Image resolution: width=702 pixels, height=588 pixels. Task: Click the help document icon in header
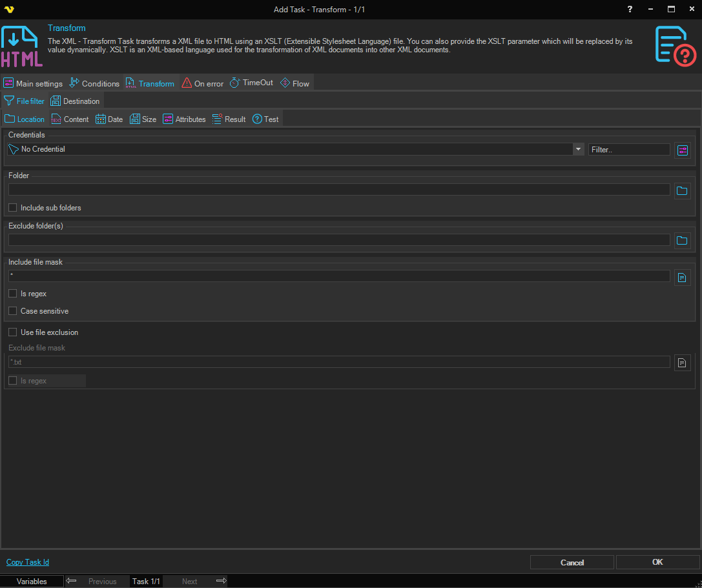pyautogui.click(x=676, y=45)
